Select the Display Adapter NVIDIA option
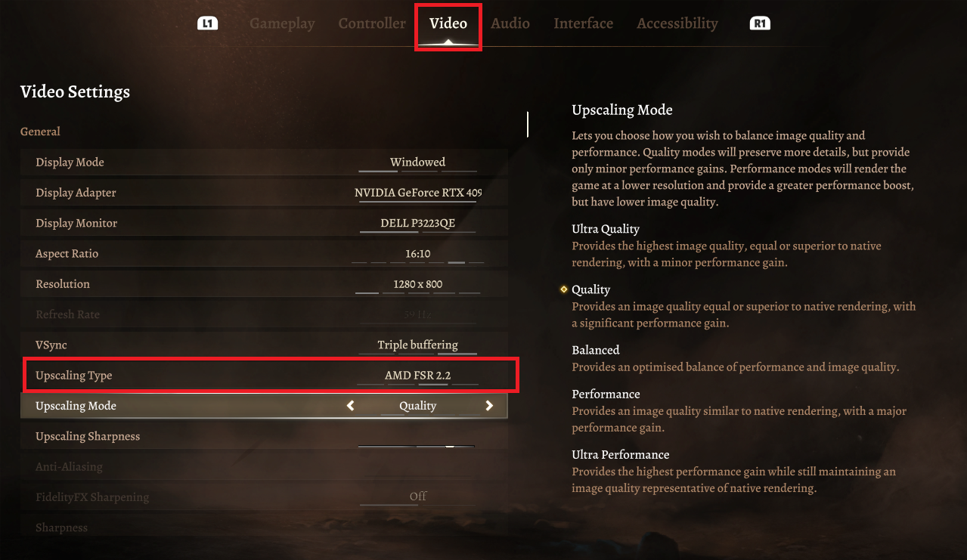This screenshot has height=560, width=967. pos(417,193)
